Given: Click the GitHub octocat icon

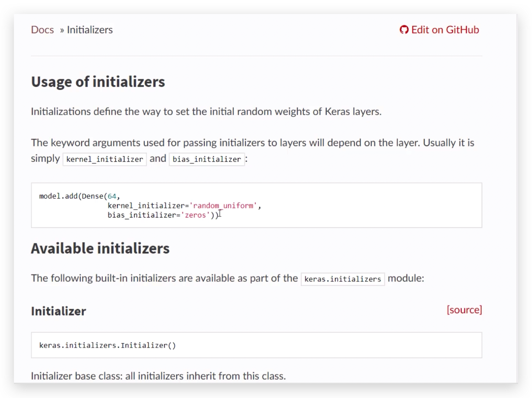Looking at the screenshot, I should click(404, 30).
